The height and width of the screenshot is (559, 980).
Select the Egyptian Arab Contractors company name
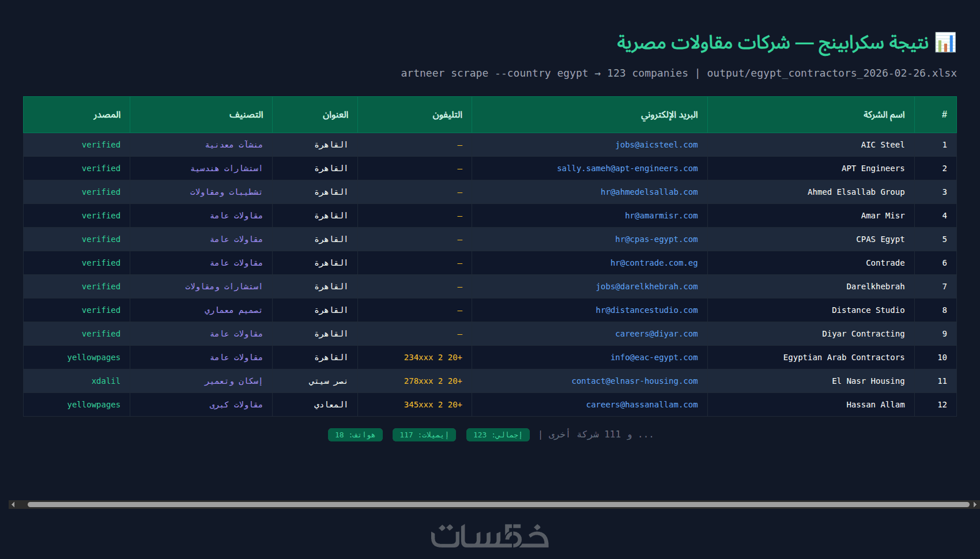(844, 357)
